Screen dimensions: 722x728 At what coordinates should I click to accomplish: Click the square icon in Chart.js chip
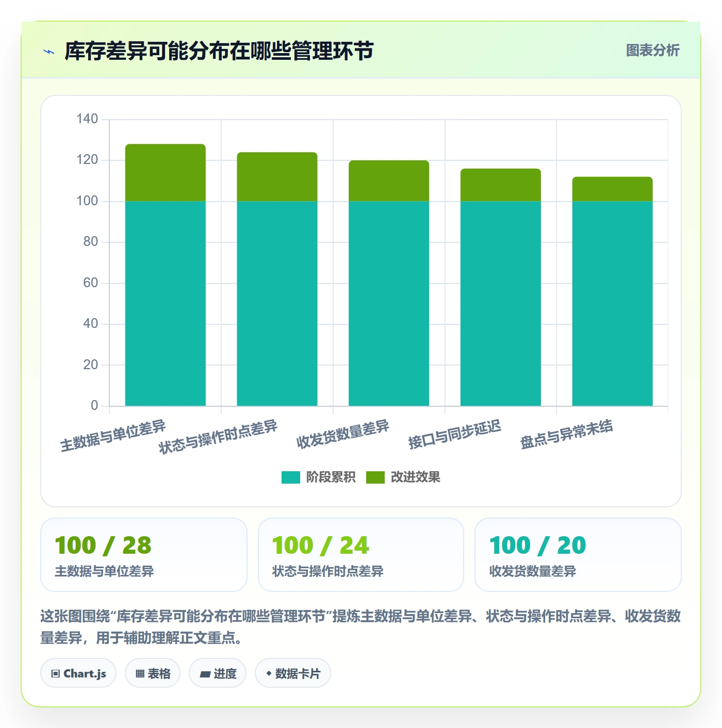(56, 674)
